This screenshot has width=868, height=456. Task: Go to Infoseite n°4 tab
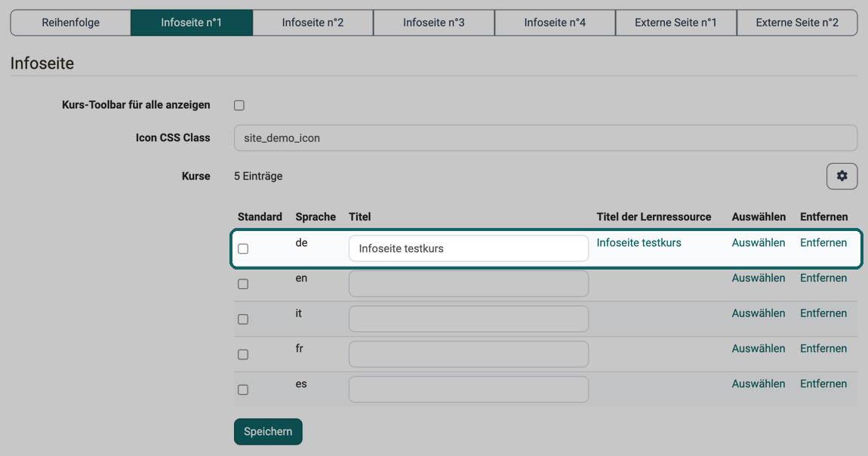tap(555, 23)
